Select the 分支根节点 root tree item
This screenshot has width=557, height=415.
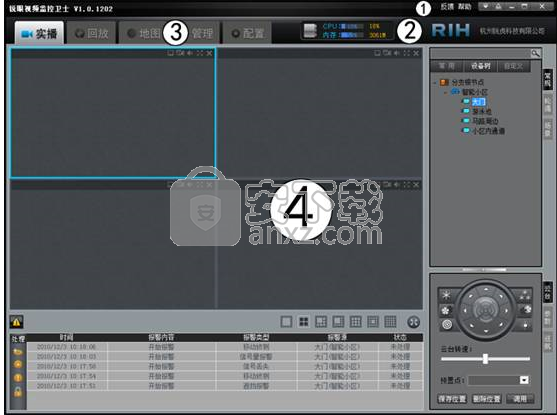(467, 82)
